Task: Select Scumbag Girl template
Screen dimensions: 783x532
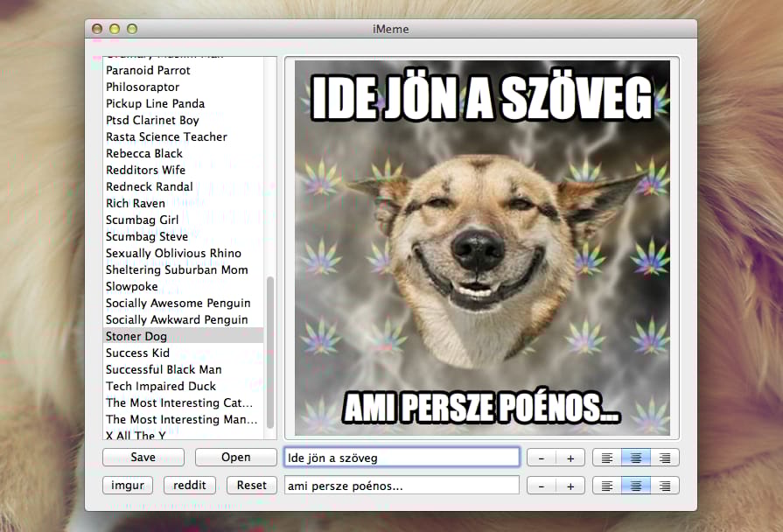Action: (183, 220)
